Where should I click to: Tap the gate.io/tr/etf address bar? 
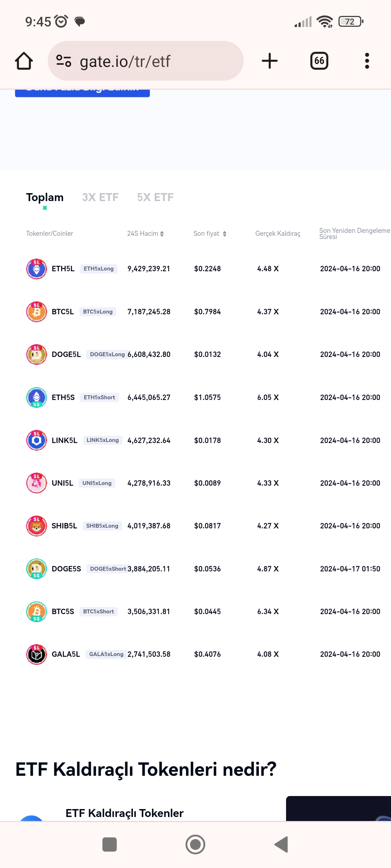tap(146, 61)
